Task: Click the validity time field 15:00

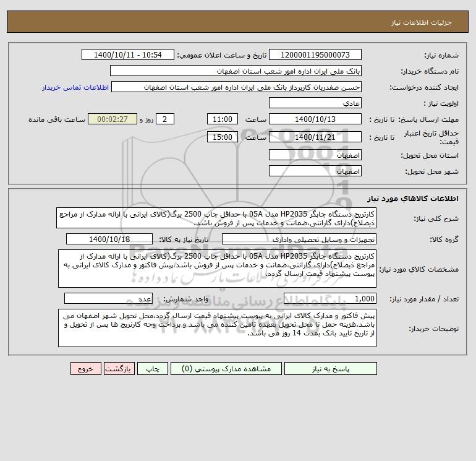Action: [x=222, y=137]
